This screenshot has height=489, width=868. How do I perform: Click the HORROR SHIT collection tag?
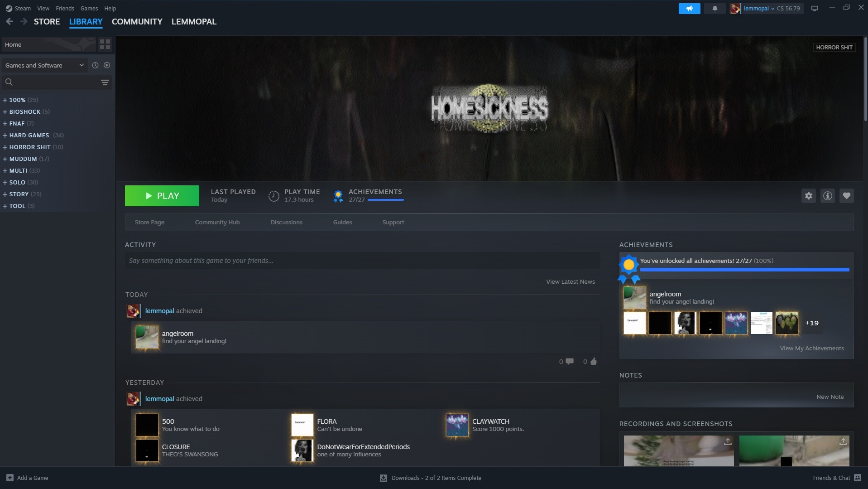(x=834, y=47)
